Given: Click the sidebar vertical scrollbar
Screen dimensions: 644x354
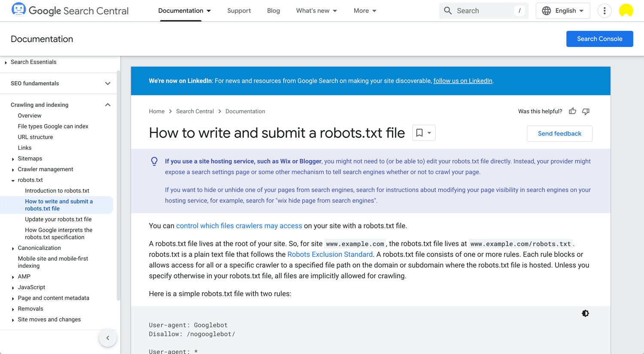Looking at the screenshot, I should click(118, 185).
